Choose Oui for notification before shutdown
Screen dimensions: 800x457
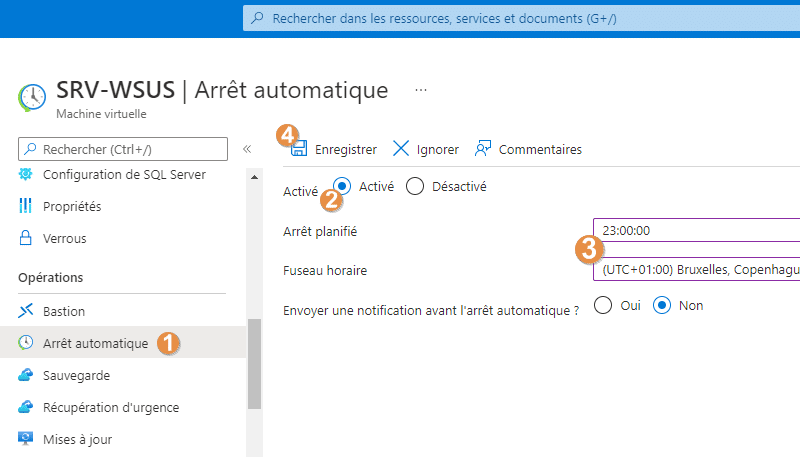click(603, 306)
